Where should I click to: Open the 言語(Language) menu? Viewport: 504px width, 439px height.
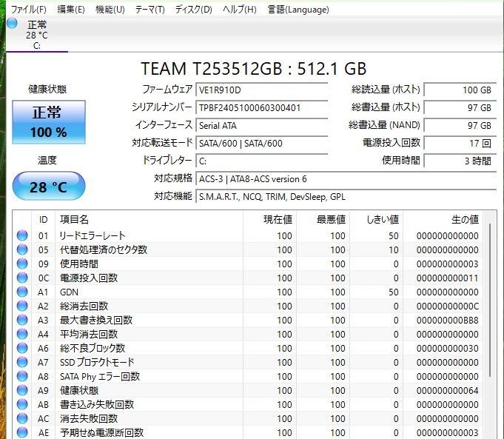298,10
